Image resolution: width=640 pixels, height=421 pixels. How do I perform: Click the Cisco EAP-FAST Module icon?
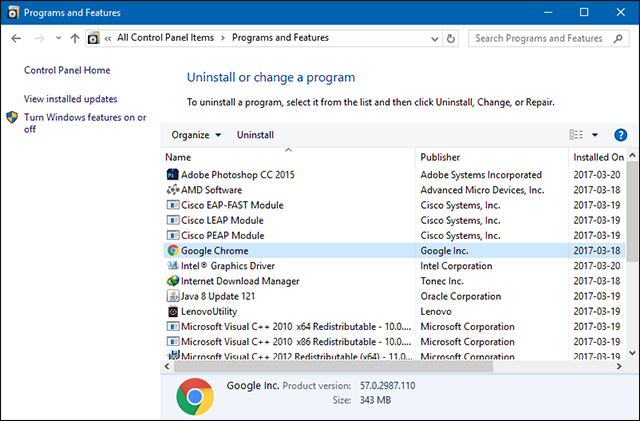(173, 205)
